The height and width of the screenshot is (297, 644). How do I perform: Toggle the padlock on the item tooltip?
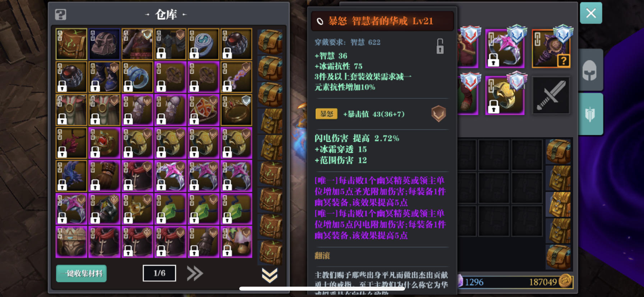tap(440, 46)
